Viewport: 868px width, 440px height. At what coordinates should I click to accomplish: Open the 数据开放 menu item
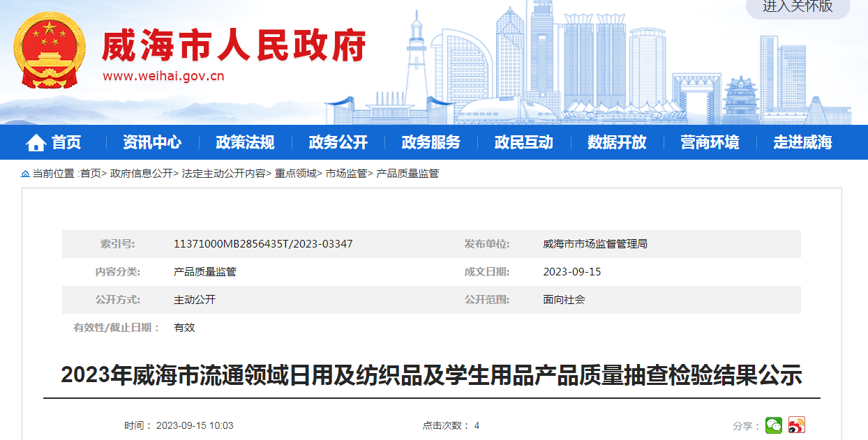pyautogui.click(x=617, y=143)
